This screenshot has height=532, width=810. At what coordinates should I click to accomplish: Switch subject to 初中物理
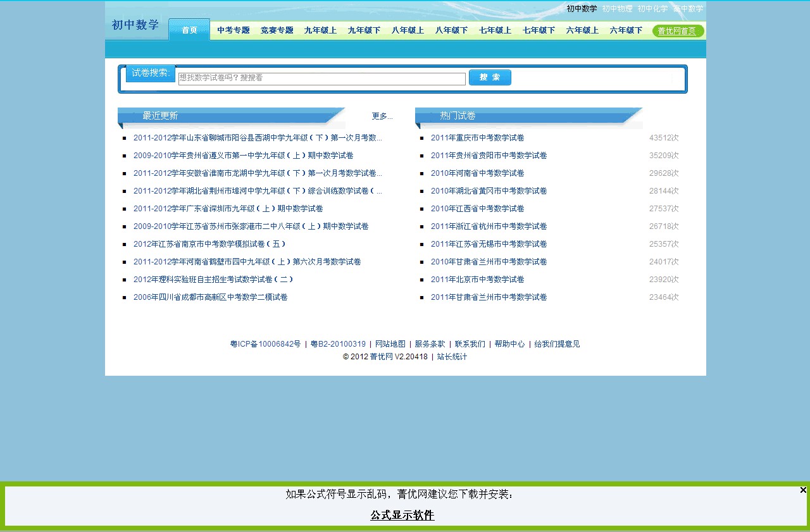[x=617, y=9]
